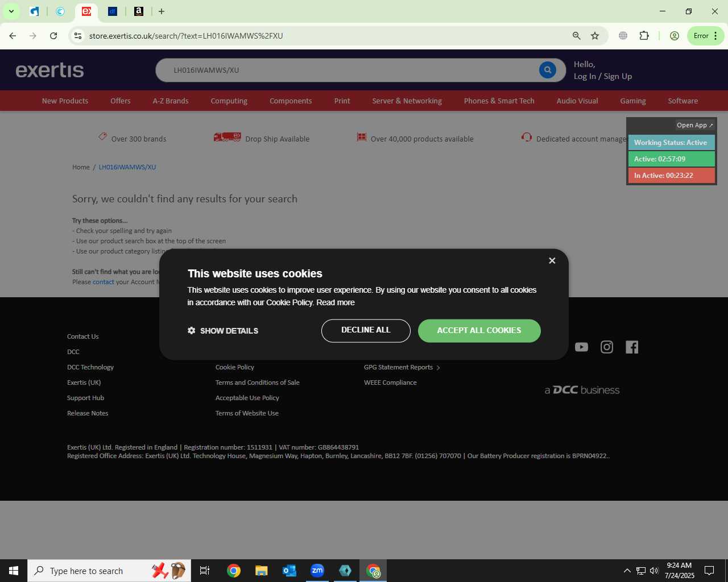Open Terms and Conditions of Sale
Screen dimensions: 728x582
pos(258,383)
